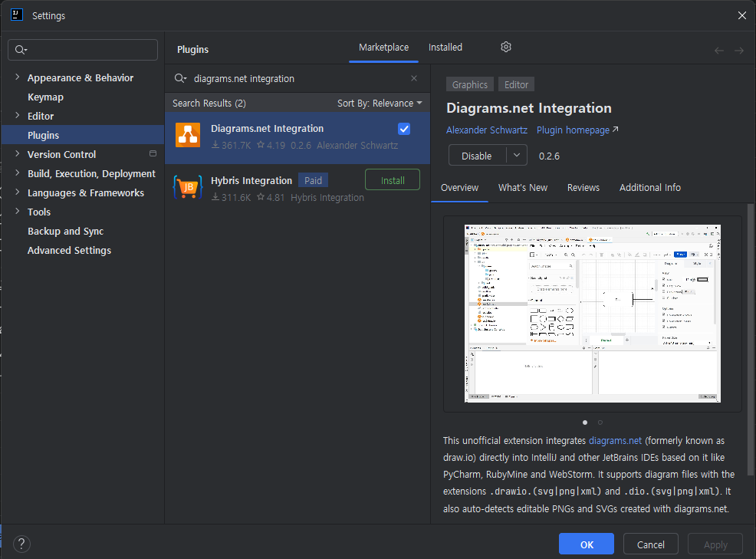Image resolution: width=756 pixels, height=559 pixels.
Task: Click the Version Control project-level icon
Action: coord(153,153)
